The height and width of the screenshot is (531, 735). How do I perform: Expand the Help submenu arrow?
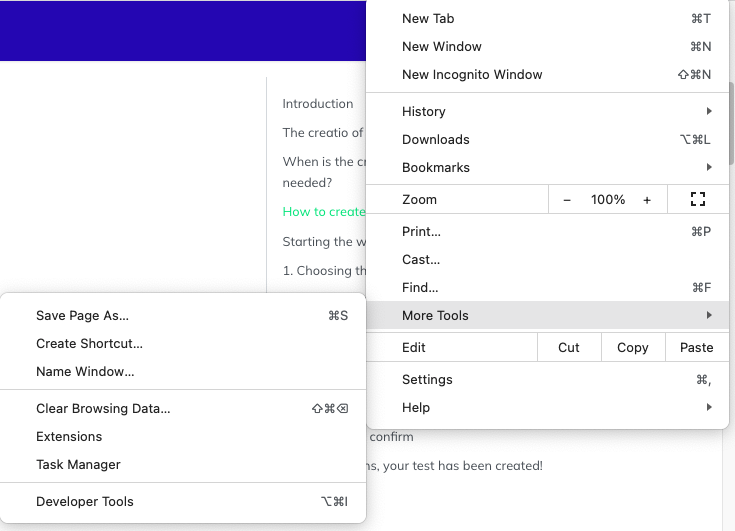click(x=709, y=407)
